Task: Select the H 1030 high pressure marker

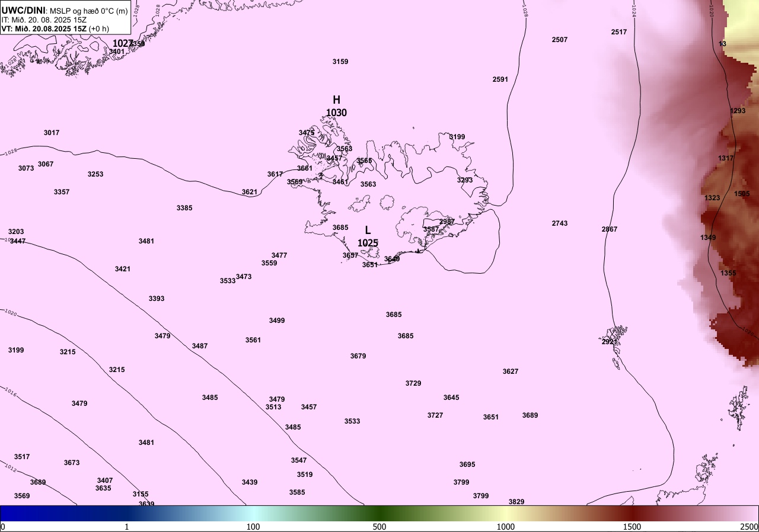Action: tap(336, 106)
